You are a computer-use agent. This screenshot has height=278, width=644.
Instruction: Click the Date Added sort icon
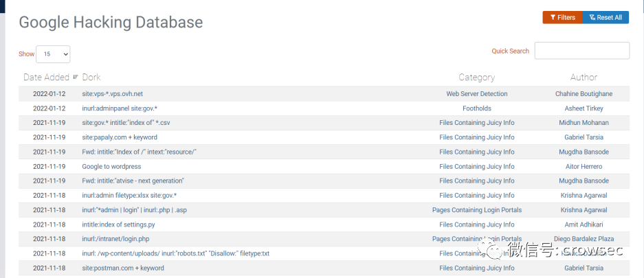(x=75, y=77)
